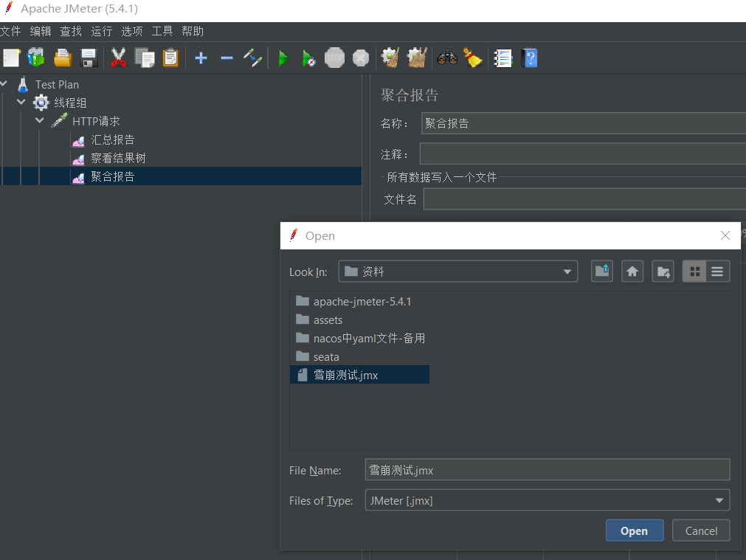Collapse the Test Plan tree node
Screen dimensions: 746x560
point(4,83)
